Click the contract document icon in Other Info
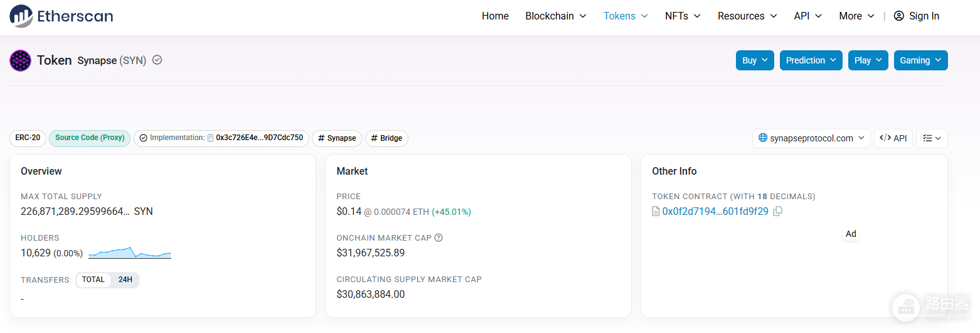The width and height of the screenshot is (980, 333). [656, 212]
